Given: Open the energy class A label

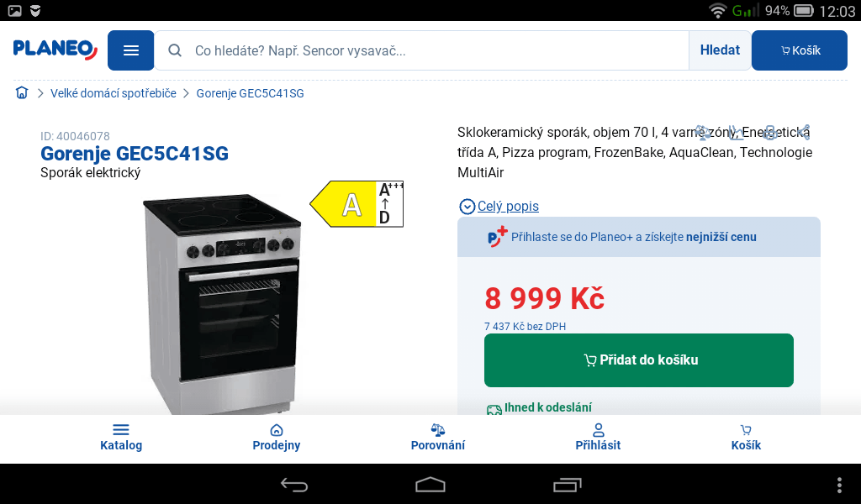Looking at the screenshot, I should [x=357, y=204].
